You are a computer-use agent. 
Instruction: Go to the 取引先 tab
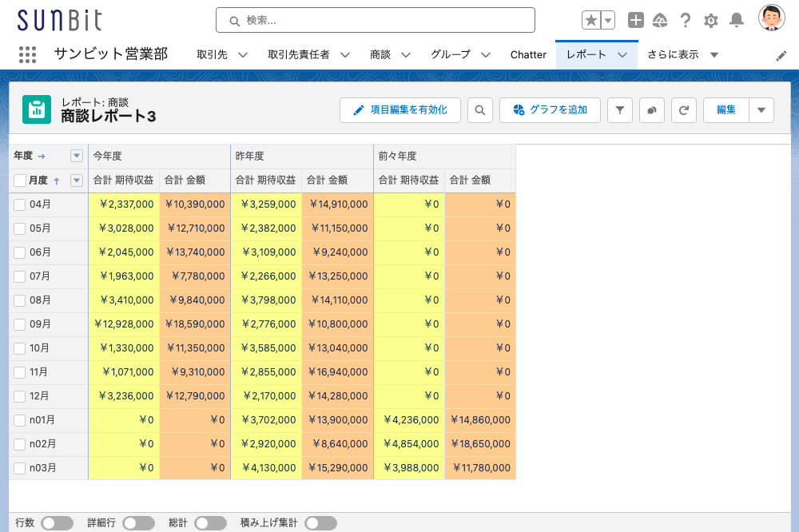tap(212, 54)
